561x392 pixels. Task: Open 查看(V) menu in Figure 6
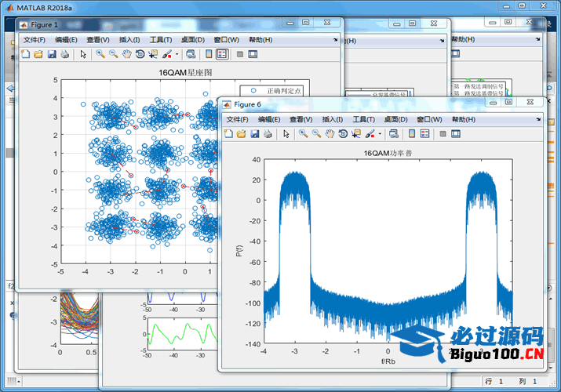tap(301, 119)
